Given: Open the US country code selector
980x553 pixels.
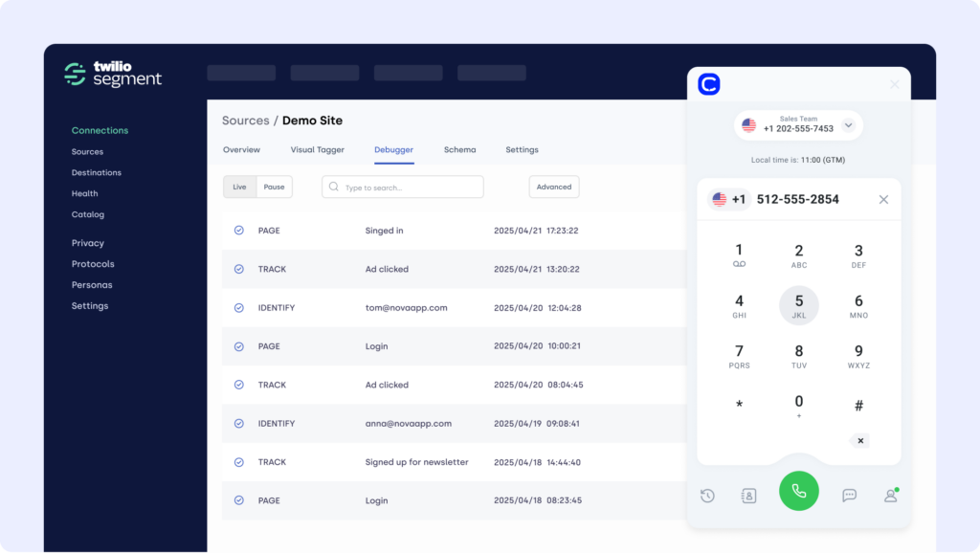Looking at the screenshot, I should point(729,200).
